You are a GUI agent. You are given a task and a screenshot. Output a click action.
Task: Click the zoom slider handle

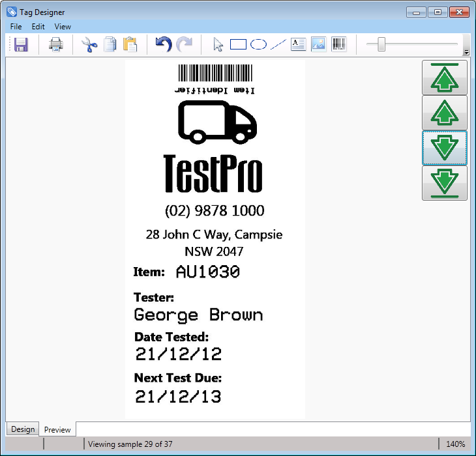coord(381,44)
